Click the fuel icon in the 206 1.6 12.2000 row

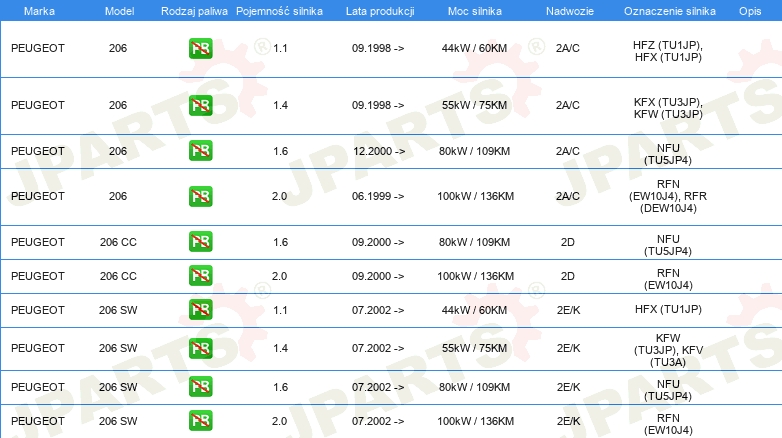point(200,151)
